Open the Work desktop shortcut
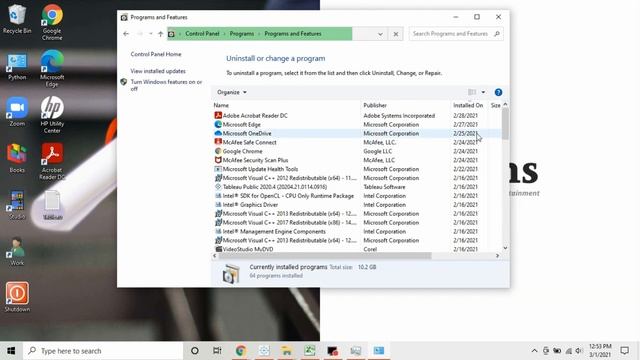Screen dimensions: 640x360 click(17, 251)
